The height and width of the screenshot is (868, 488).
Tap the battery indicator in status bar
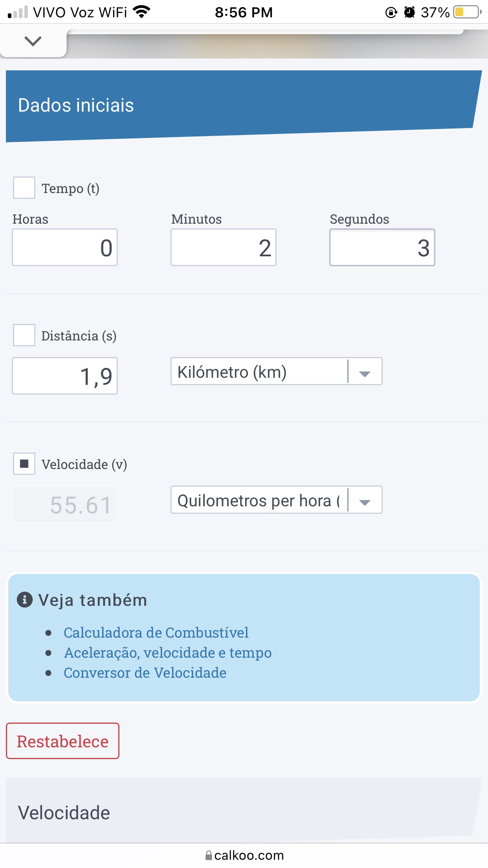pos(467,12)
